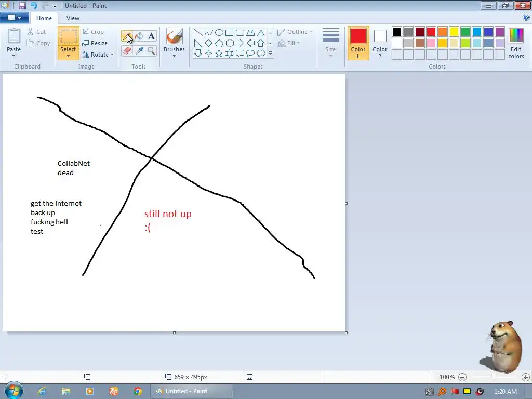This screenshot has width=532, height=399.
Task: Choose the Right triangle shape
Action: click(x=198, y=43)
